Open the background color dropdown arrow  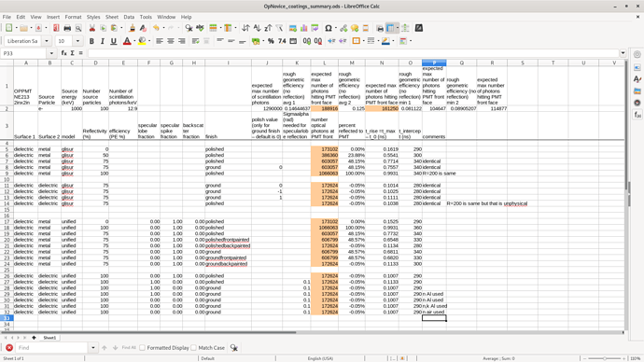coord(149,41)
